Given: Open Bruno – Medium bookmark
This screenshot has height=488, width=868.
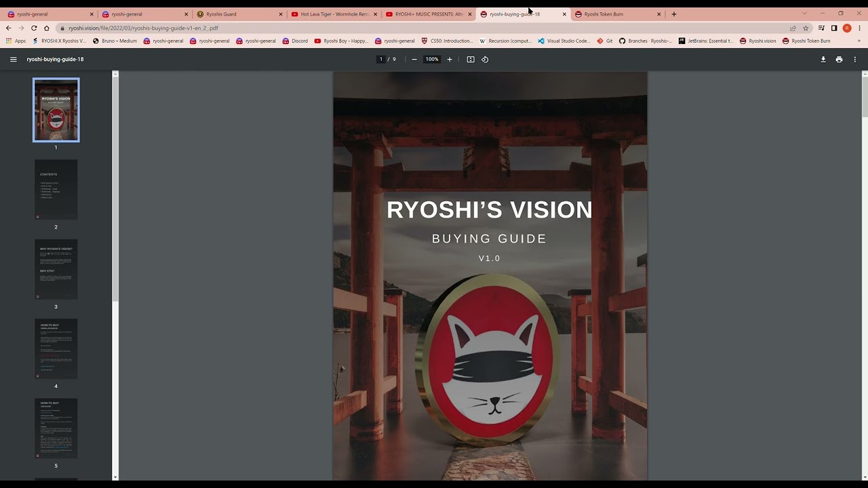Looking at the screenshot, I should click(x=115, y=41).
